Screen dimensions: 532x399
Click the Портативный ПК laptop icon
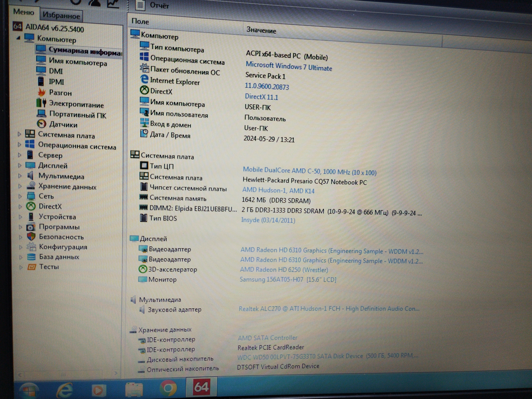click(x=41, y=113)
